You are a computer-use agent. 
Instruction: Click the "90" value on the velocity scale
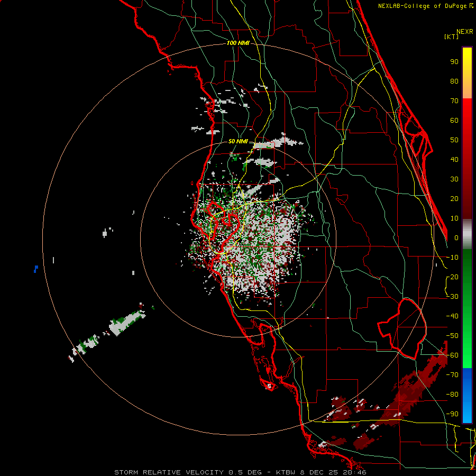click(x=454, y=62)
